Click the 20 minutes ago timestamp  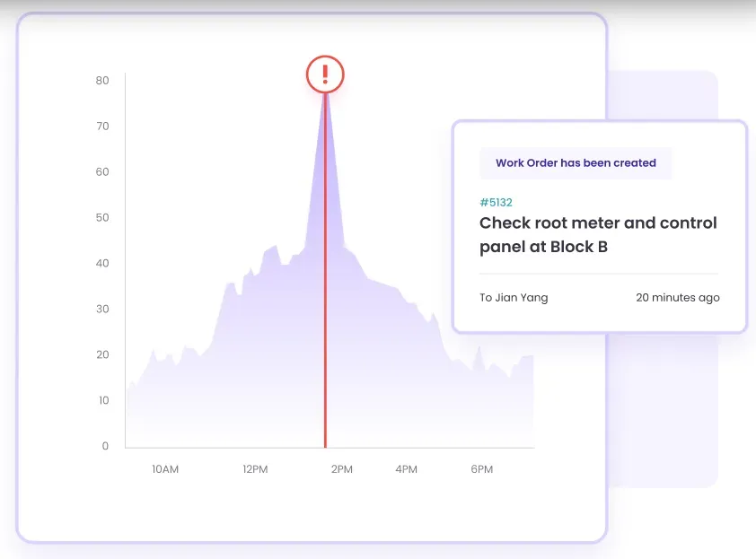click(x=677, y=298)
